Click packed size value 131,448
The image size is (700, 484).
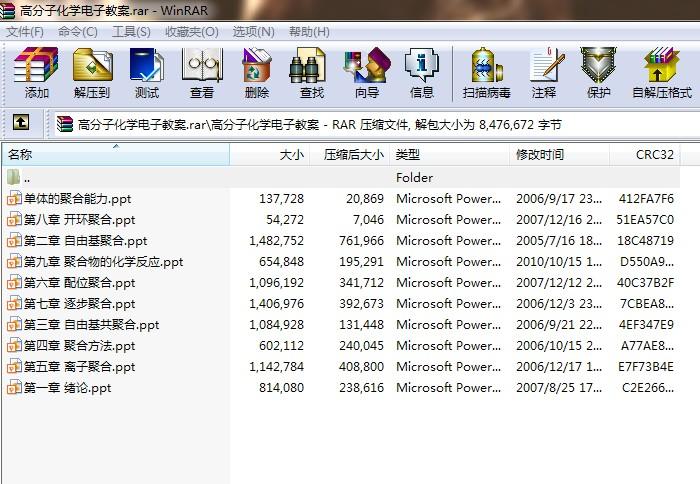361,324
